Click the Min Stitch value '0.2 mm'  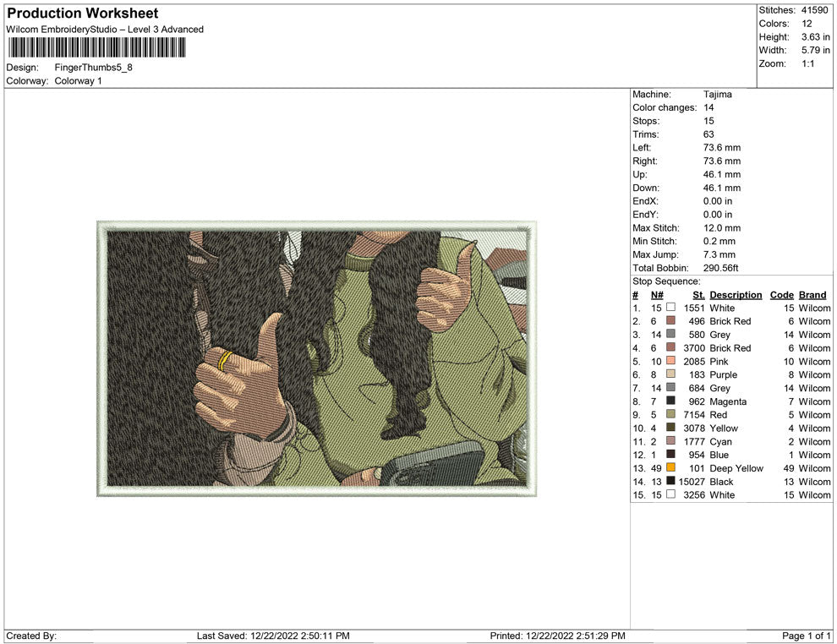coord(719,241)
